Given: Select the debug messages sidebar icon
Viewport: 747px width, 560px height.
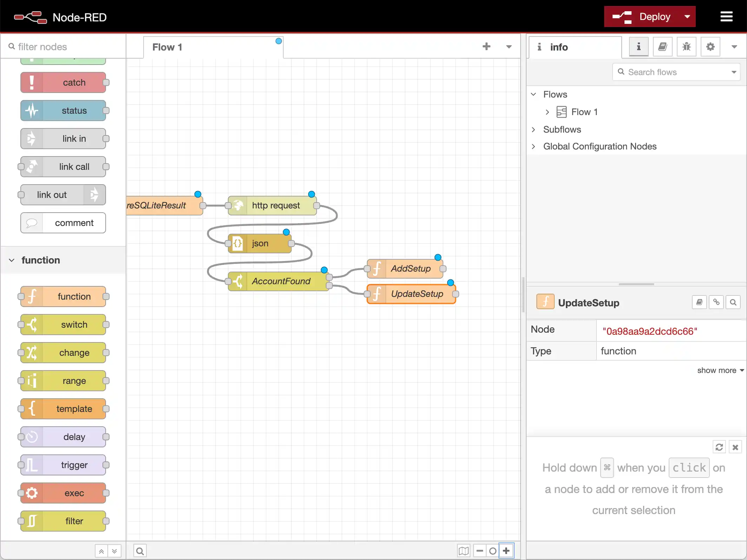Looking at the screenshot, I should (686, 47).
